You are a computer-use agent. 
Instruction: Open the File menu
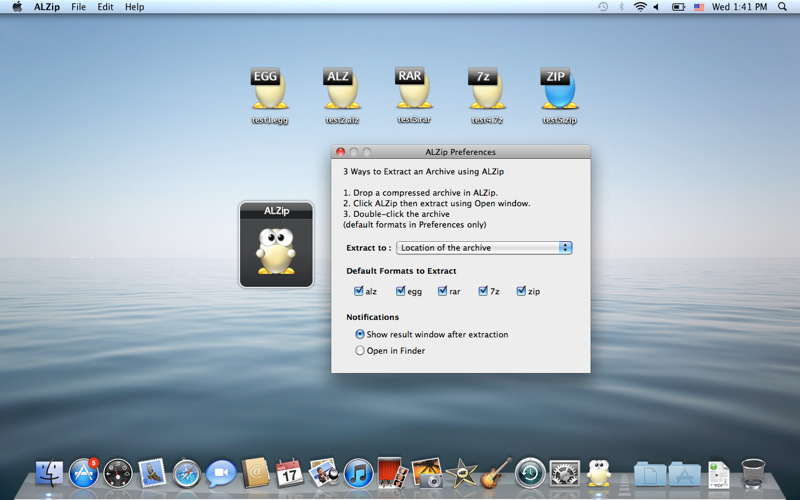(78, 7)
